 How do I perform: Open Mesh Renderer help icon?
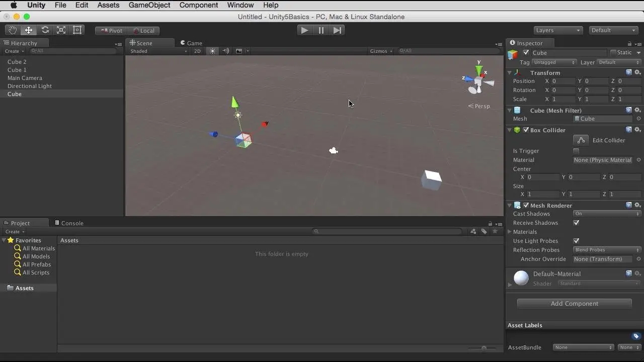point(629,205)
